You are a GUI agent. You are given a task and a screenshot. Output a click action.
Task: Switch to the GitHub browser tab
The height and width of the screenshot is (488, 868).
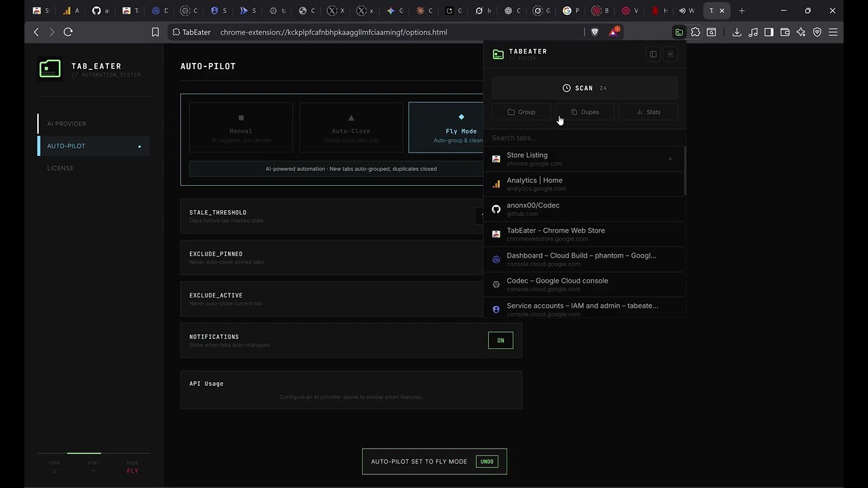pyautogui.click(x=101, y=10)
